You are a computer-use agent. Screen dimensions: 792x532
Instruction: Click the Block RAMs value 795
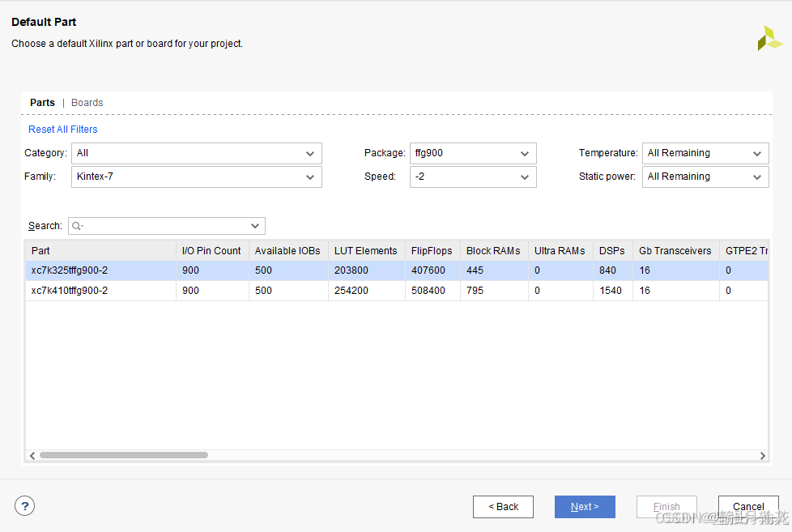(475, 291)
